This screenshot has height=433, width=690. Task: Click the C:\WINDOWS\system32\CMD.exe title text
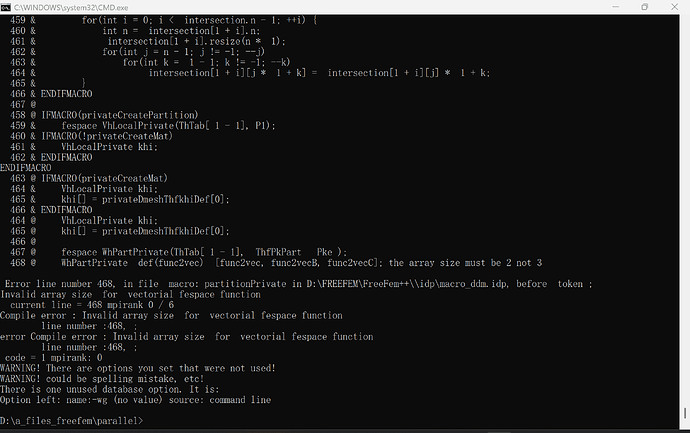71,7
